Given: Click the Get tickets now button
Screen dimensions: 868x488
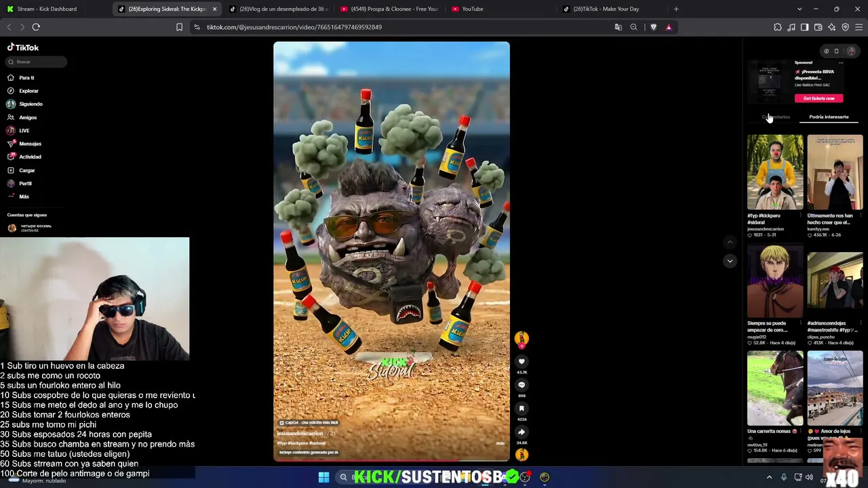Looking at the screenshot, I should [818, 98].
